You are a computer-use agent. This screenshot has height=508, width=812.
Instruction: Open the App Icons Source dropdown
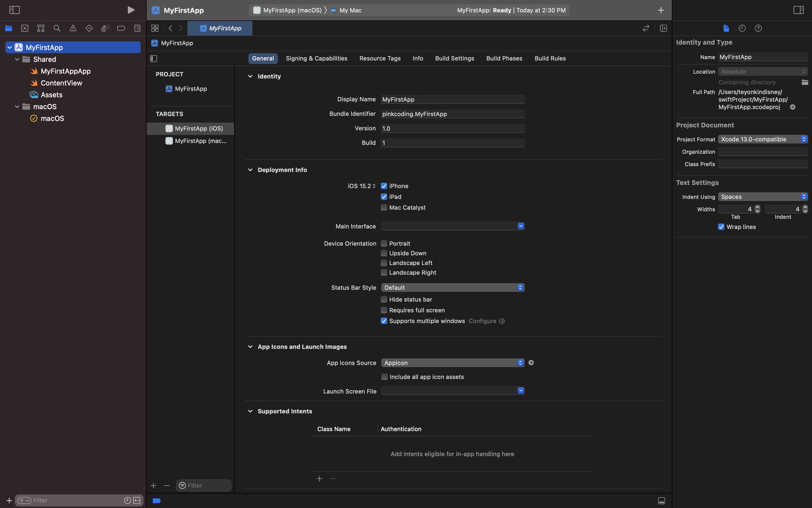(x=453, y=363)
